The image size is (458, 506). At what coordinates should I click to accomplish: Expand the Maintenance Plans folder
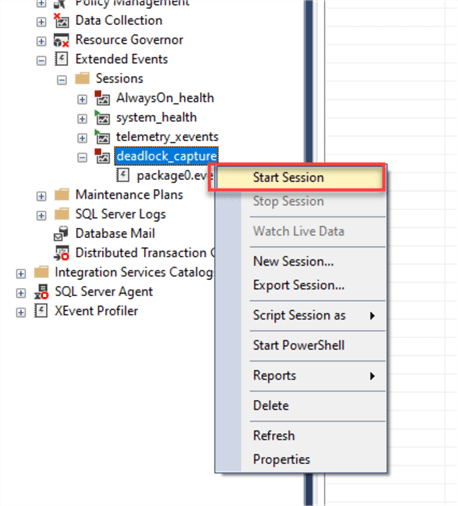pyautogui.click(x=41, y=196)
